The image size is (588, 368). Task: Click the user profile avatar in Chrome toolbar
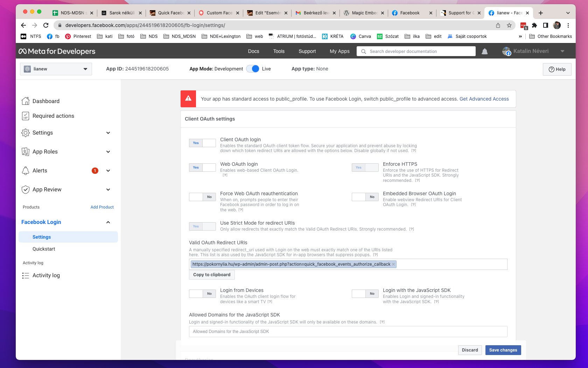point(557,25)
